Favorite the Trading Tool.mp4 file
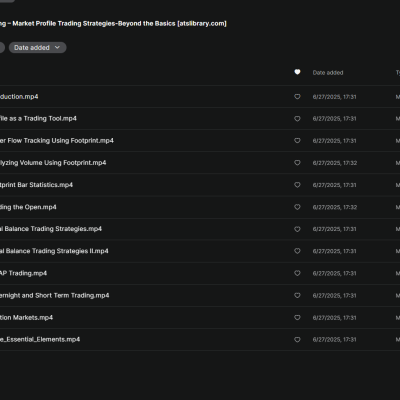The height and width of the screenshot is (400, 400). (297, 119)
